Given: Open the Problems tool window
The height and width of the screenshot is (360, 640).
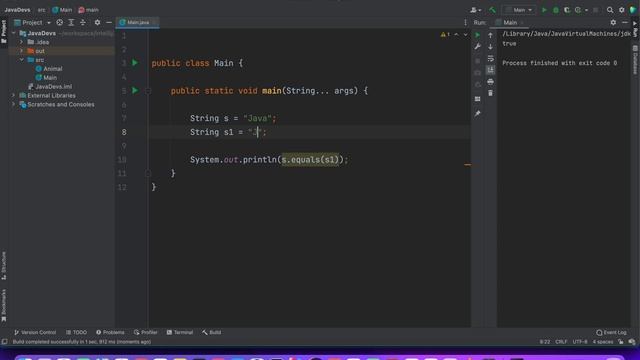Looking at the screenshot, I should tap(110, 332).
